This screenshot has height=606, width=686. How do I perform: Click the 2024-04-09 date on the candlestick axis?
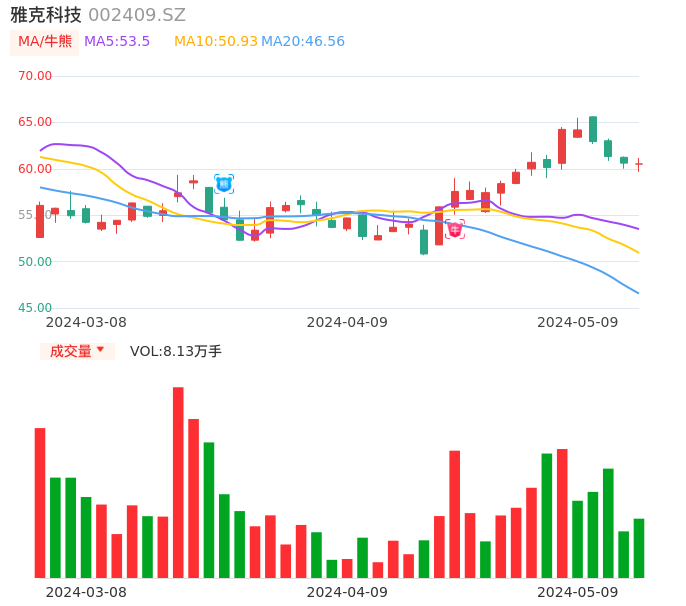[347, 322]
